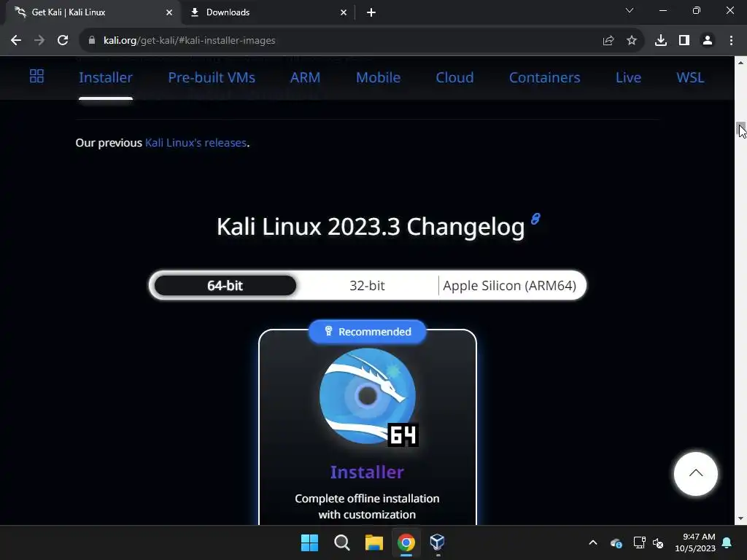Choose Apple Silicon (ARM64) option

(x=509, y=285)
